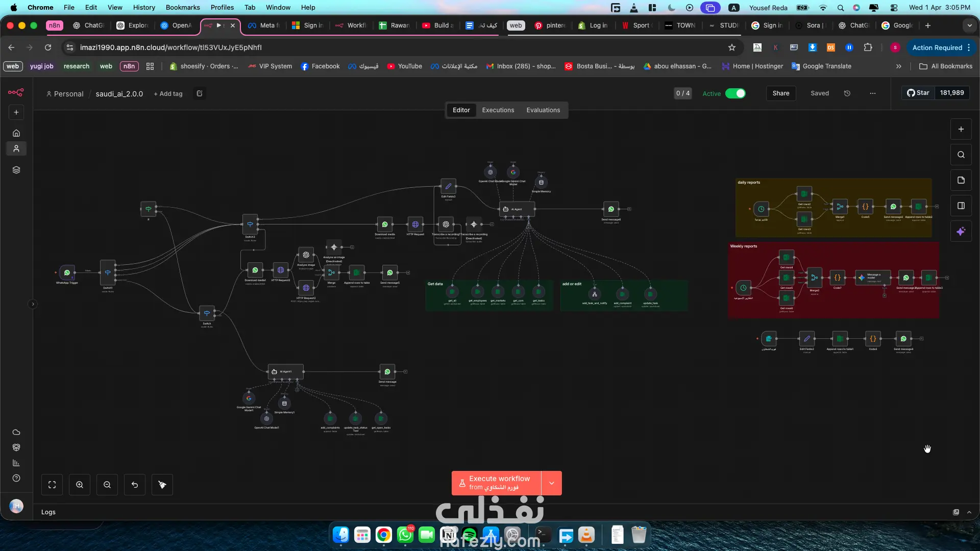The height and width of the screenshot is (551, 980).
Task: Expand the Logs panel with the chevron
Action: [969, 512]
